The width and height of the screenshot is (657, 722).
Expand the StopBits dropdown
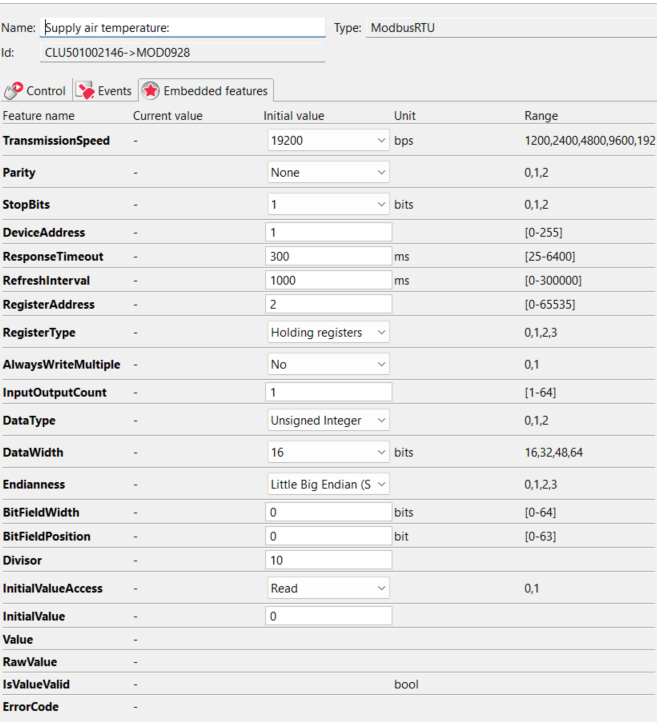pyautogui.click(x=328, y=204)
